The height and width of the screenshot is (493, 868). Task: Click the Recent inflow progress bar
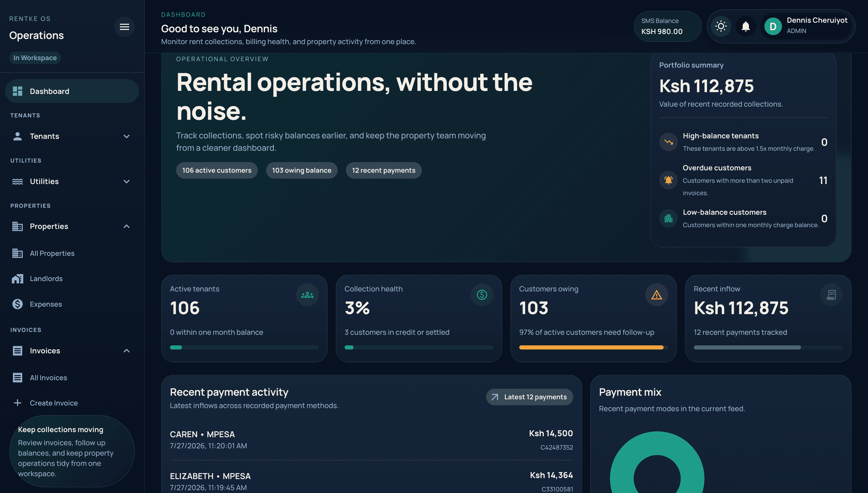[x=768, y=347]
